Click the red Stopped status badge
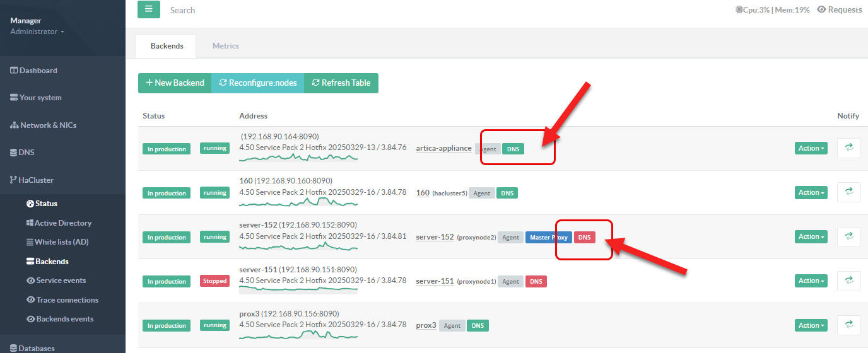The height and width of the screenshot is (353, 868). click(x=214, y=281)
